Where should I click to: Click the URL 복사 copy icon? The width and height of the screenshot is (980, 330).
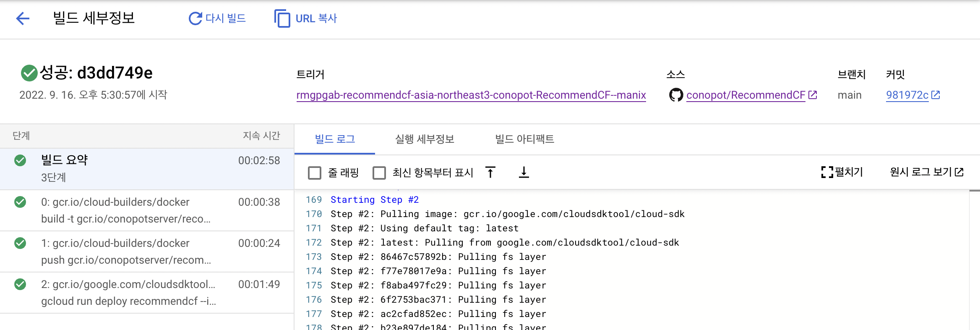[x=282, y=18]
